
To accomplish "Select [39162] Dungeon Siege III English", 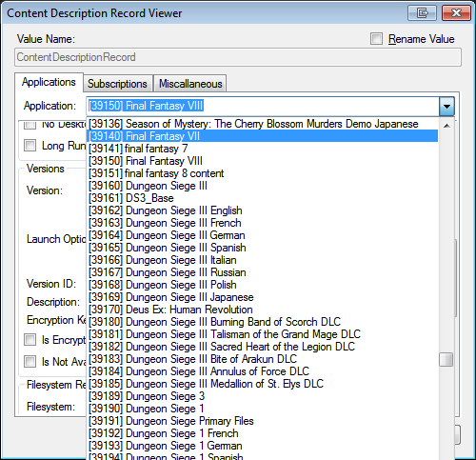I will [x=263, y=210].
